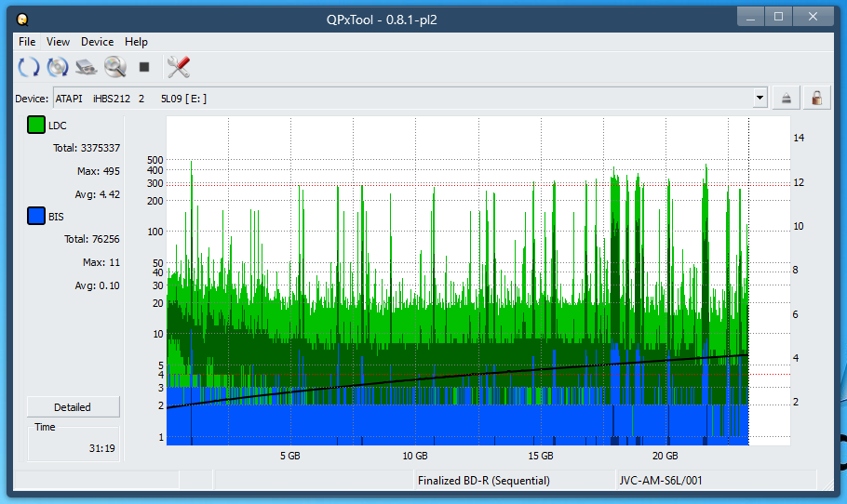847x504 pixels.
Task: Toggle the drive lock padlock icon
Action: (x=816, y=98)
